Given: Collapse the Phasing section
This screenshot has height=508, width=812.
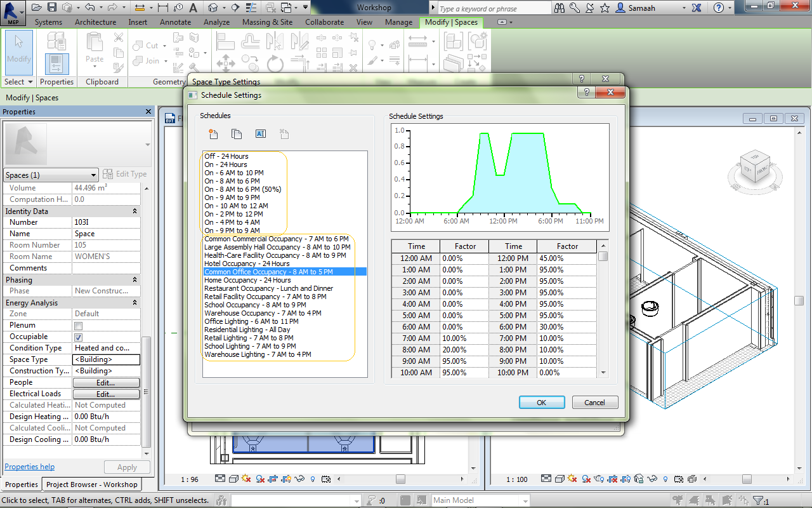Looking at the screenshot, I should click(134, 280).
